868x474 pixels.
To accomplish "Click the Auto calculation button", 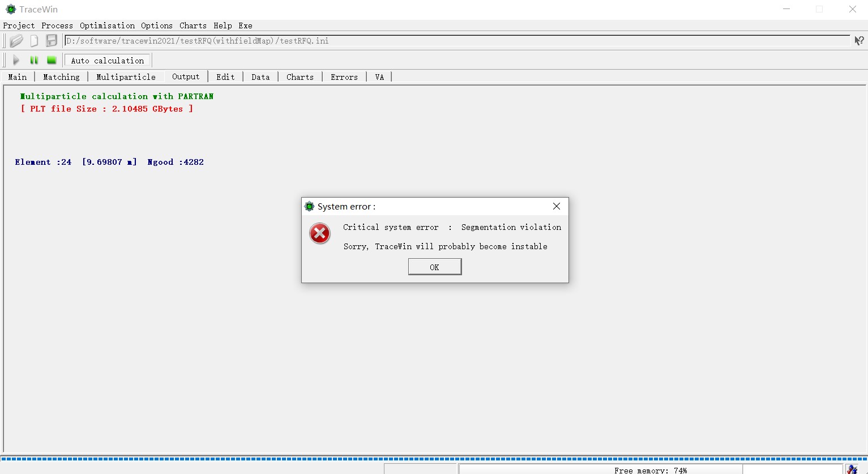I will pyautogui.click(x=108, y=61).
